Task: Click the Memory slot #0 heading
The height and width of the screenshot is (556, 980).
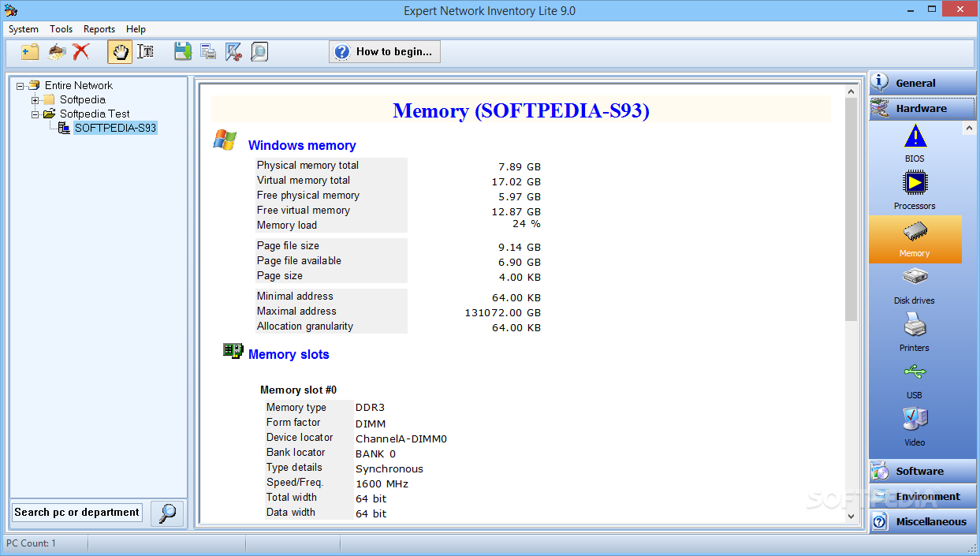Action: point(299,390)
